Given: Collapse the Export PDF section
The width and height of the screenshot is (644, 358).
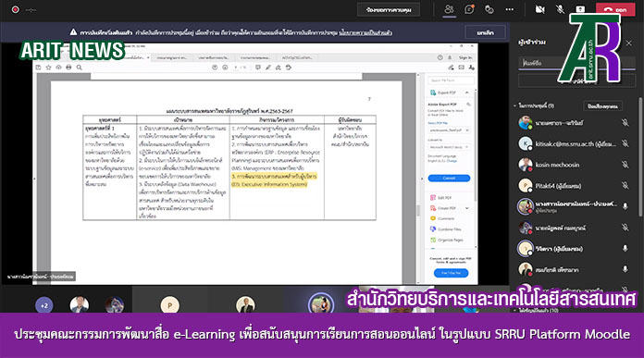Looking at the screenshot, I should tap(466, 93).
